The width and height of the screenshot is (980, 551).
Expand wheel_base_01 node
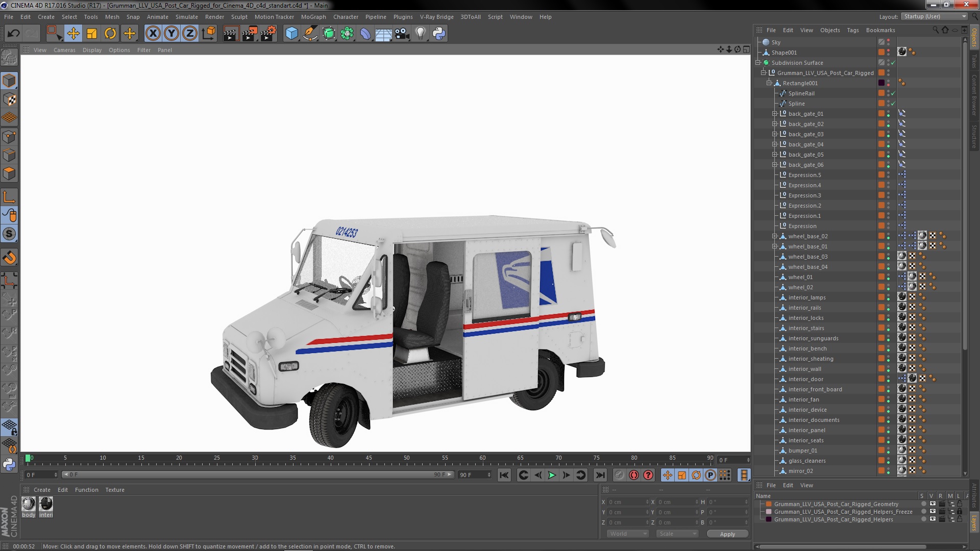tap(775, 246)
